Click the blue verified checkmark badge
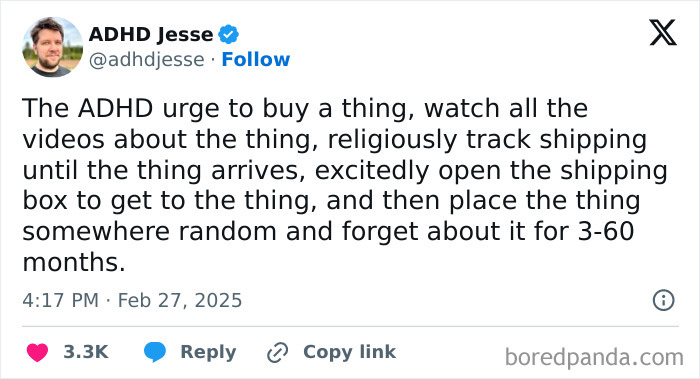This screenshot has height=379, width=700. pyautogui.click(x=228, y=34)
